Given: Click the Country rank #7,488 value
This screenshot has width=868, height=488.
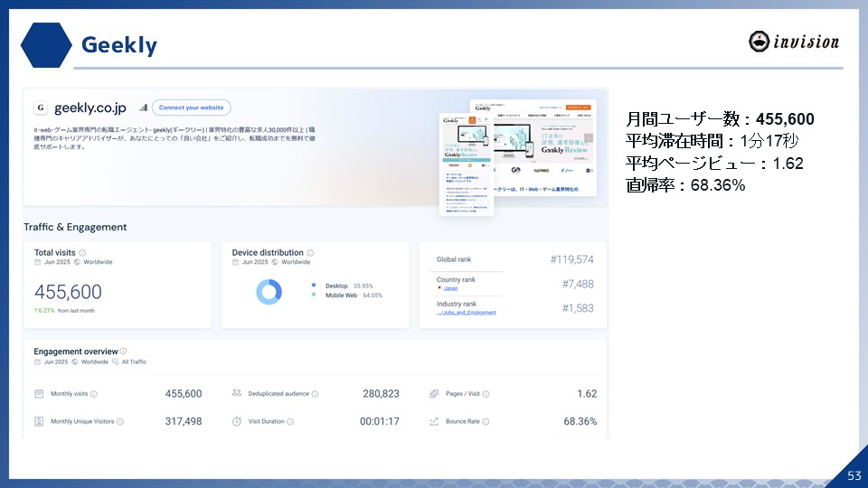Looking at the screenshot, I should (x=578, y=284).
